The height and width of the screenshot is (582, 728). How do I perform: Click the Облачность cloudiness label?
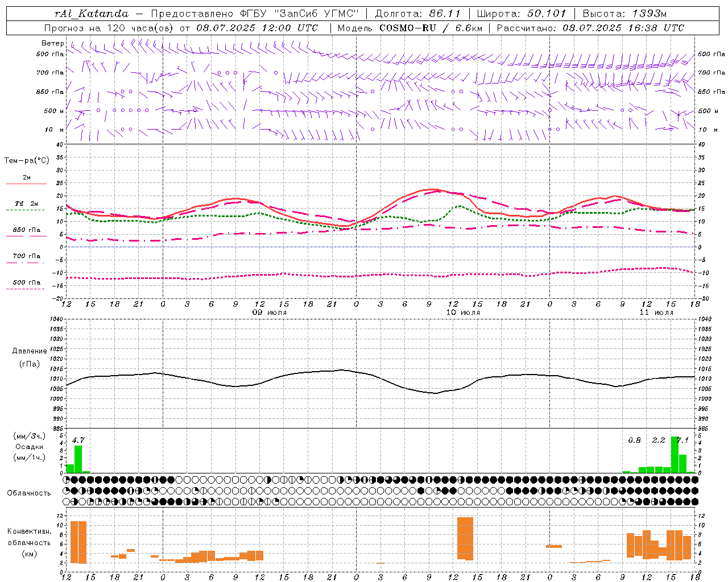coord(29,493)
